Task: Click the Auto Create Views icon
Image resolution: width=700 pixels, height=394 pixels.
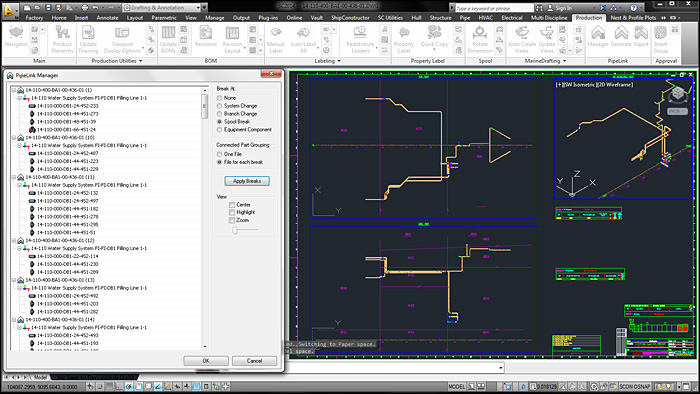Action: point(522,39)
